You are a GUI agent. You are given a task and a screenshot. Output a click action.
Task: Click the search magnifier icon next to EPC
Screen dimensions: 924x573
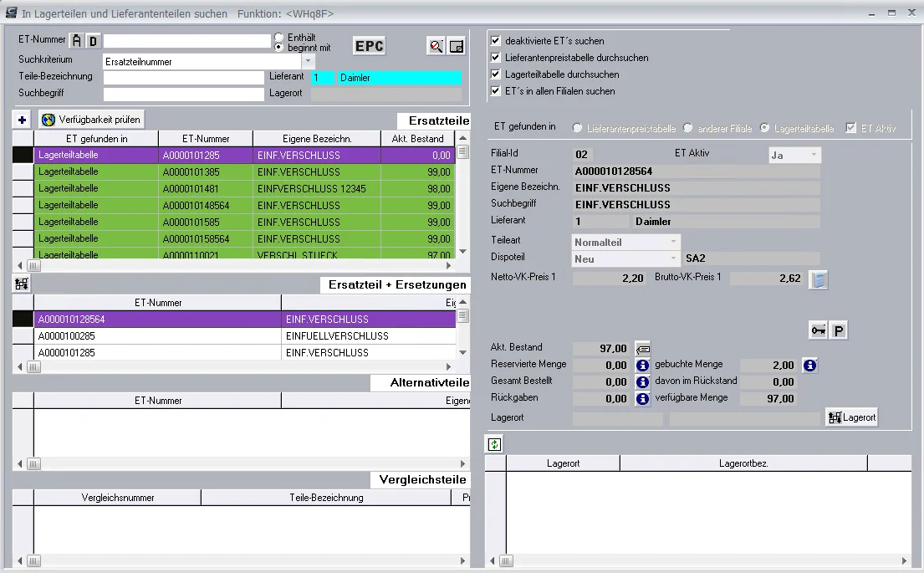click(436, 46)
